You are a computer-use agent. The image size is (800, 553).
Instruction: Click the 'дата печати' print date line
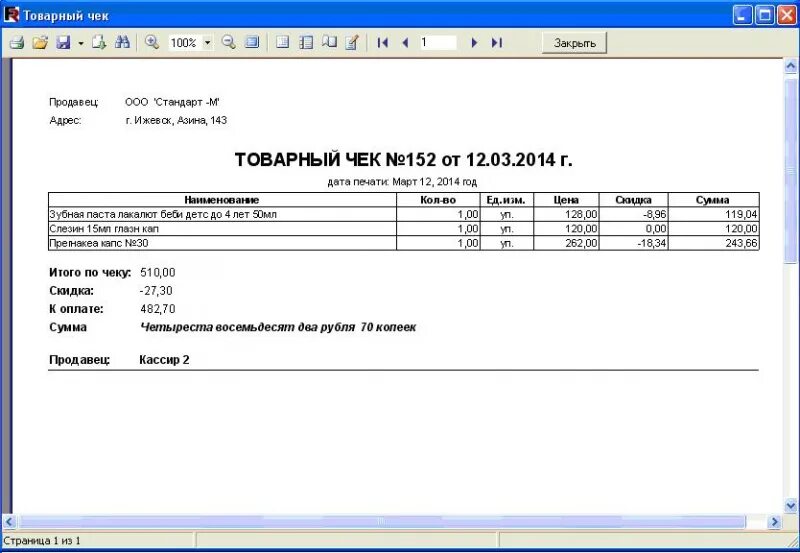point(402,182)
